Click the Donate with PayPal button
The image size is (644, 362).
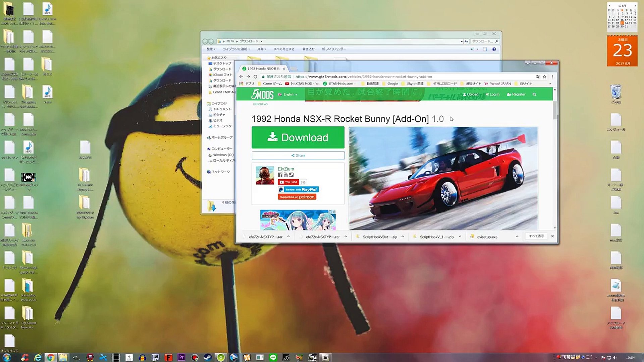298,189
